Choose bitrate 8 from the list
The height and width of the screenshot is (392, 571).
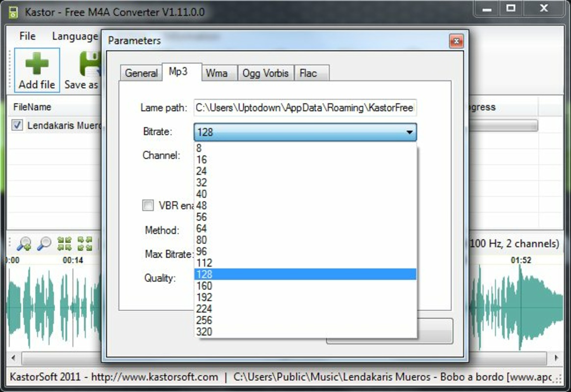(x=305, y=148)
